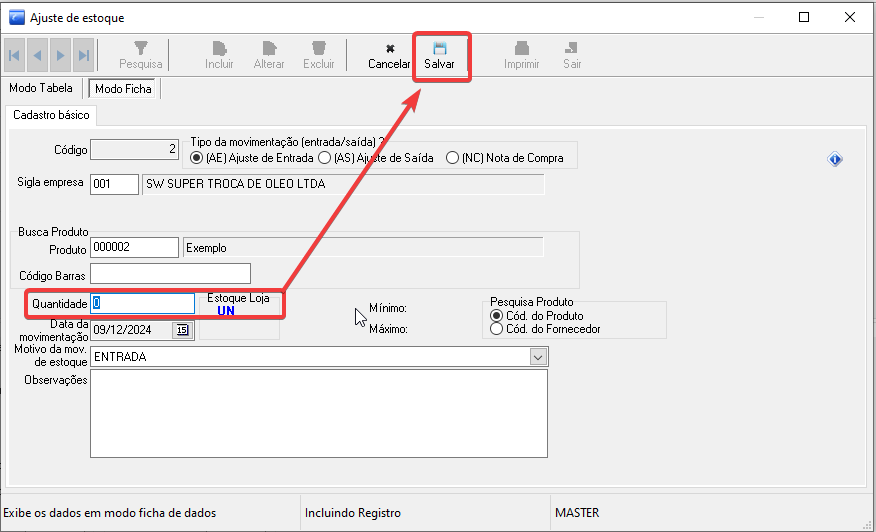
Task: Click the Salvar save icon
Action: click(x=439, y=48)
